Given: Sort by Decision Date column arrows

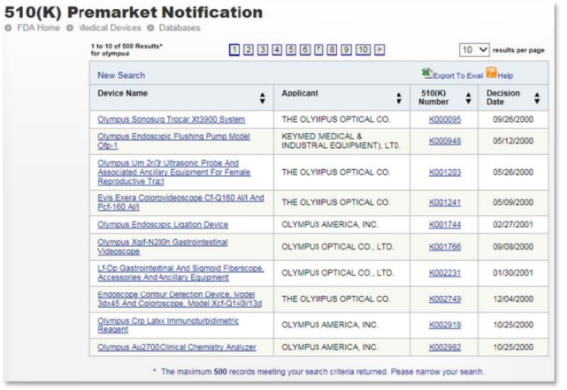Looking at the screenshot, I should [537, 98].
